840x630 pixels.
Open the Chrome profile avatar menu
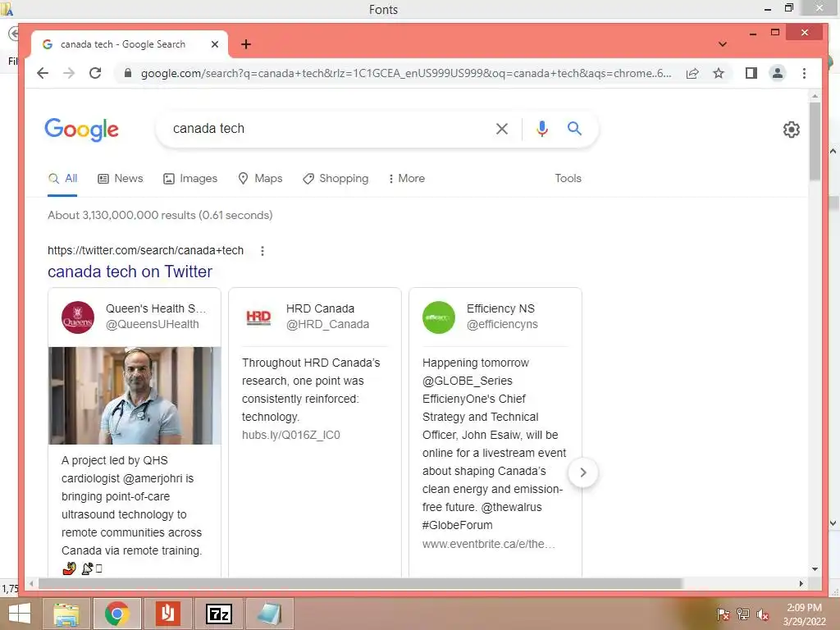778,73
